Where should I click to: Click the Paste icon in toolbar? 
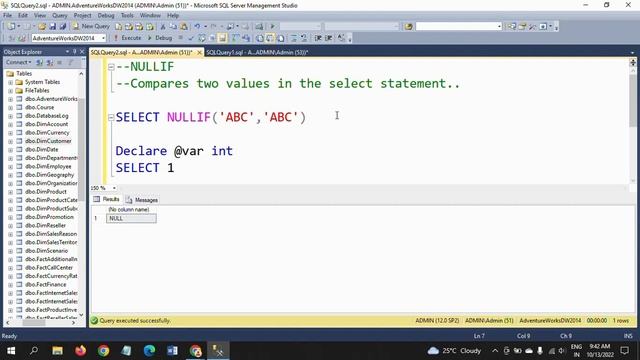tap(184, 27)
